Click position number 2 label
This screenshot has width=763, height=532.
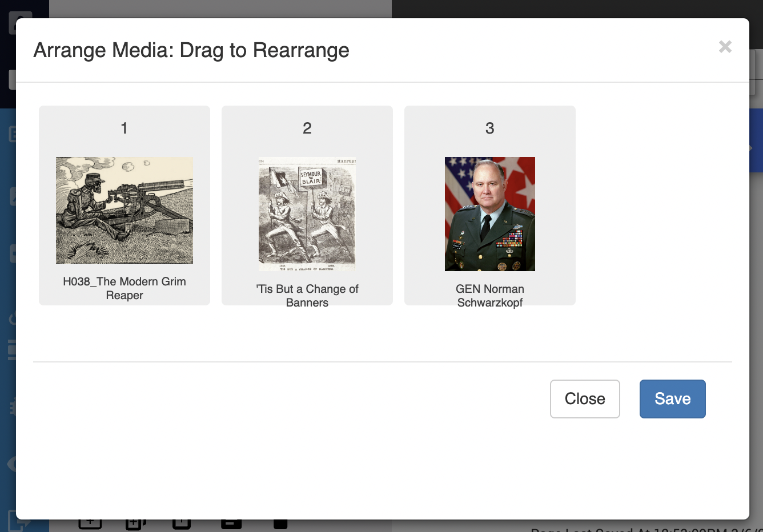[x=307, y=128]
